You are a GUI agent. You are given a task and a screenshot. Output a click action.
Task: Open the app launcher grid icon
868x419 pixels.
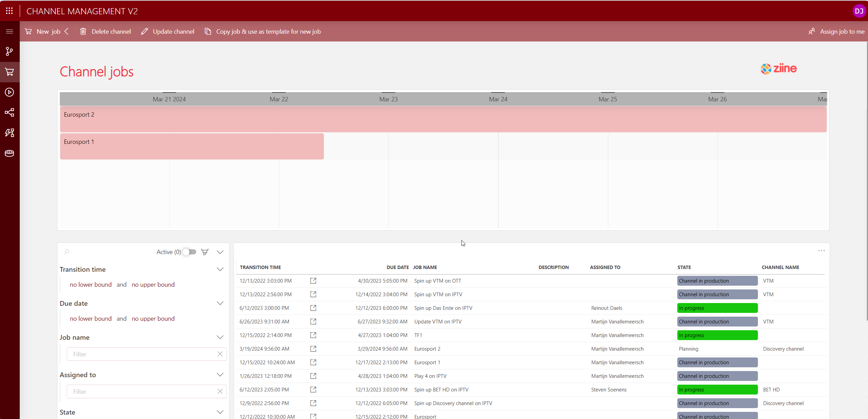pos(9,11)
